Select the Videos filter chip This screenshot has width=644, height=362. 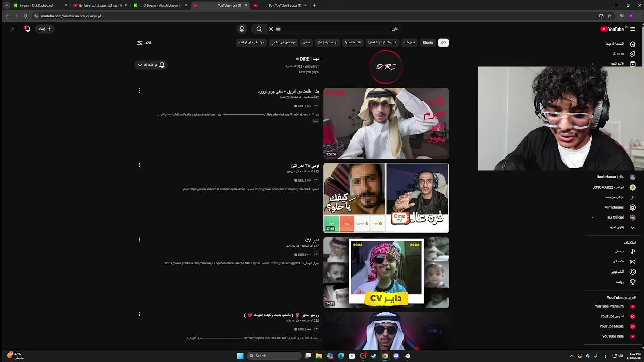point(410,43)
